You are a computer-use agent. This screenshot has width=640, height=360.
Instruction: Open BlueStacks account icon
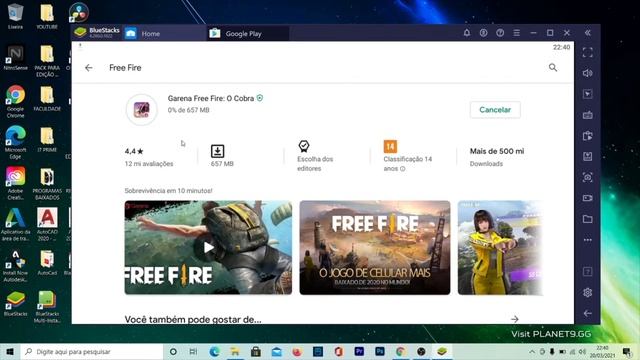tap(483, 33)
